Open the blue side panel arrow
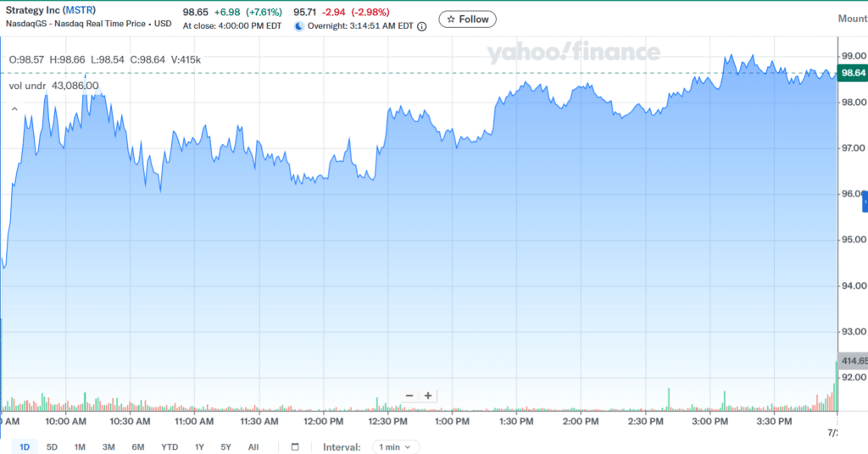The width and height of the screenshot is (868, 454). coord(865,202)
